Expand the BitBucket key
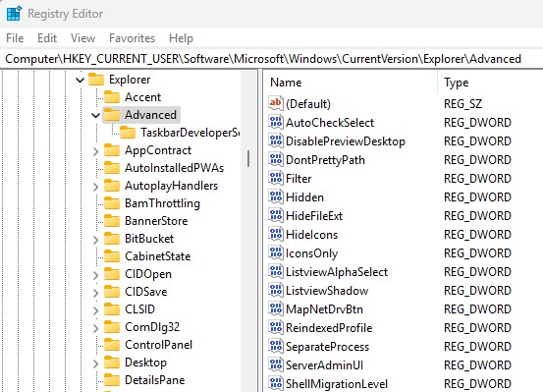Viewport: 543px width, 392px height. point(96,240)
